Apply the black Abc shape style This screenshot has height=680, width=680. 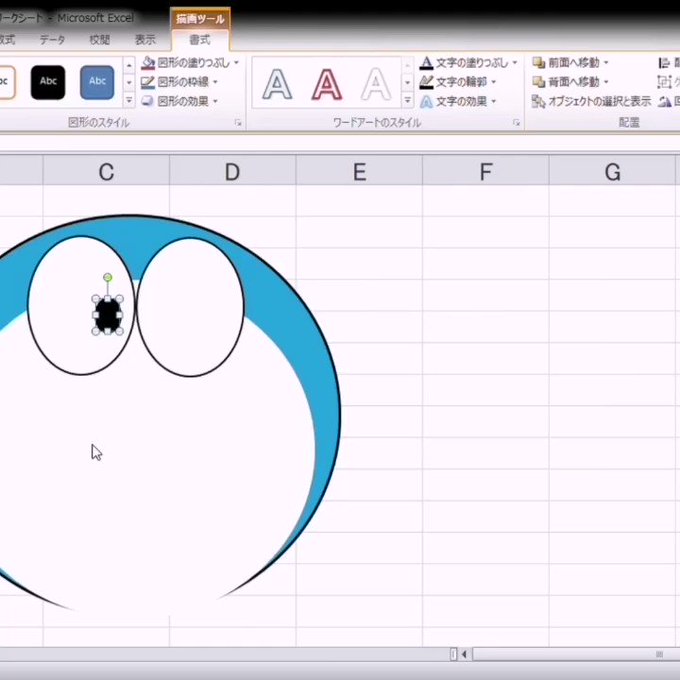click(x=48, y=82)
